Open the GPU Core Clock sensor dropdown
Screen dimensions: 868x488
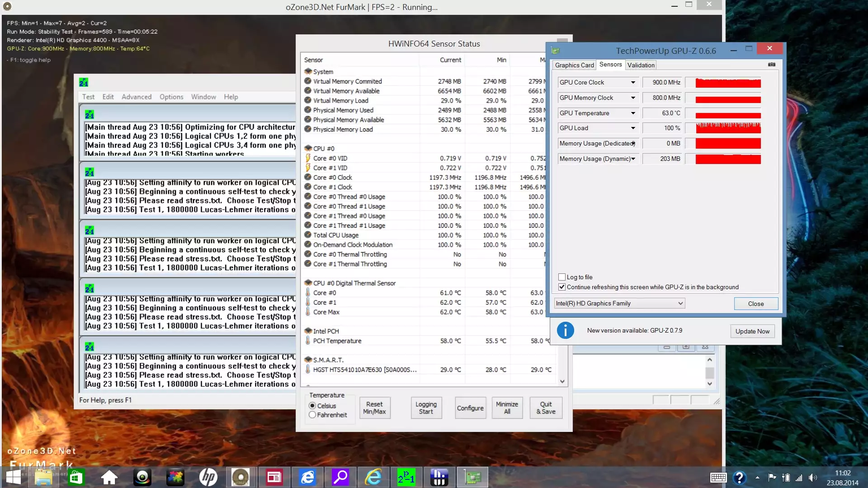[x=598, y=82]
